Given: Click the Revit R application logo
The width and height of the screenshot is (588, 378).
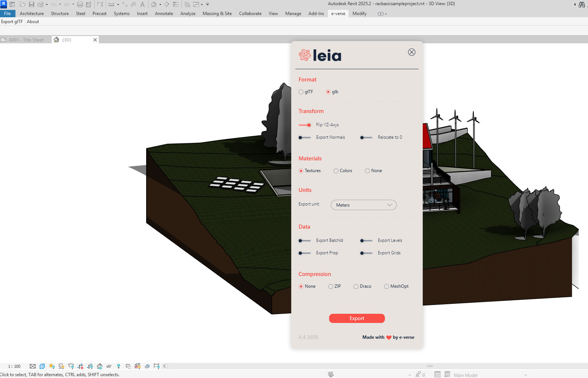Looking at the screenshot, I should pos(3,4).
